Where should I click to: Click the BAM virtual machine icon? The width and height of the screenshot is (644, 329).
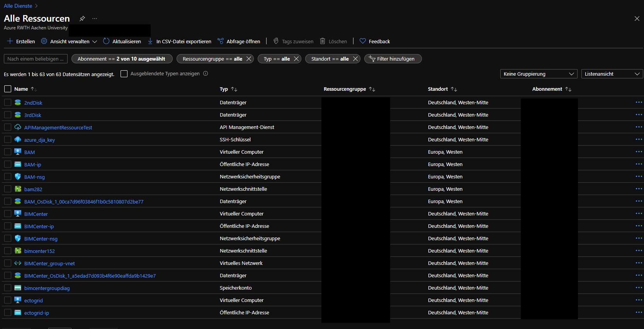coord(18,152)
